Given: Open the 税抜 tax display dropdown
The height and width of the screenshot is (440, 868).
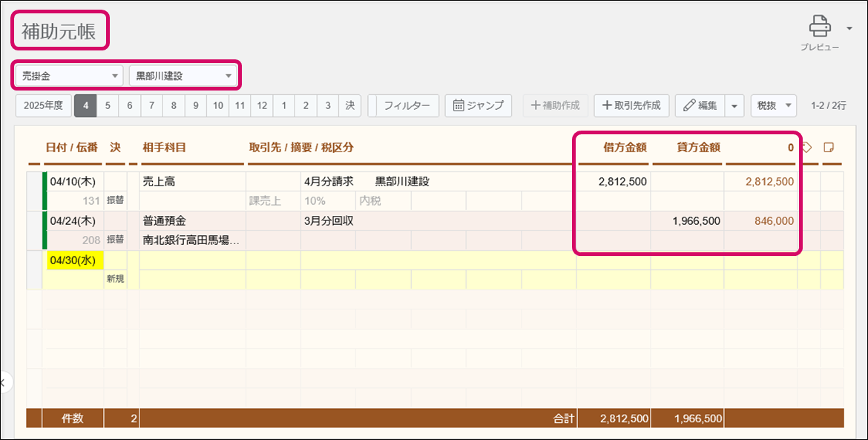Looking at the screenshot, I should click(773, 105).
